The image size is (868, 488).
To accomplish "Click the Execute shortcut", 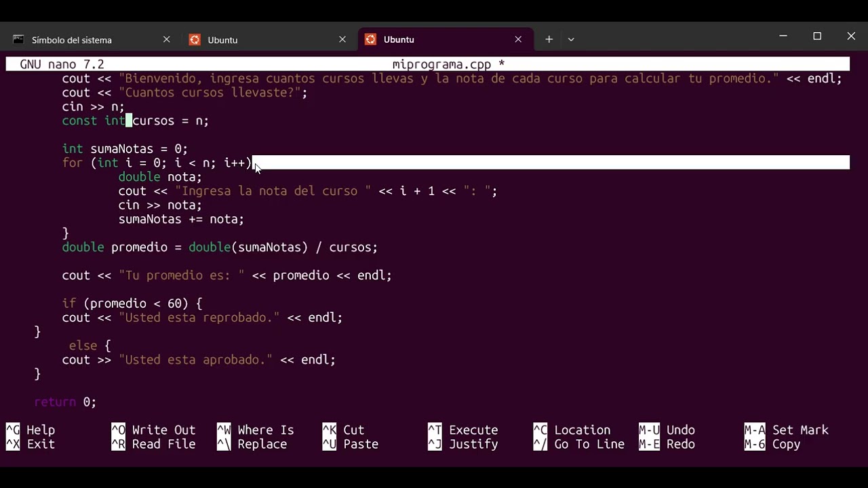I will pos(463,430).
